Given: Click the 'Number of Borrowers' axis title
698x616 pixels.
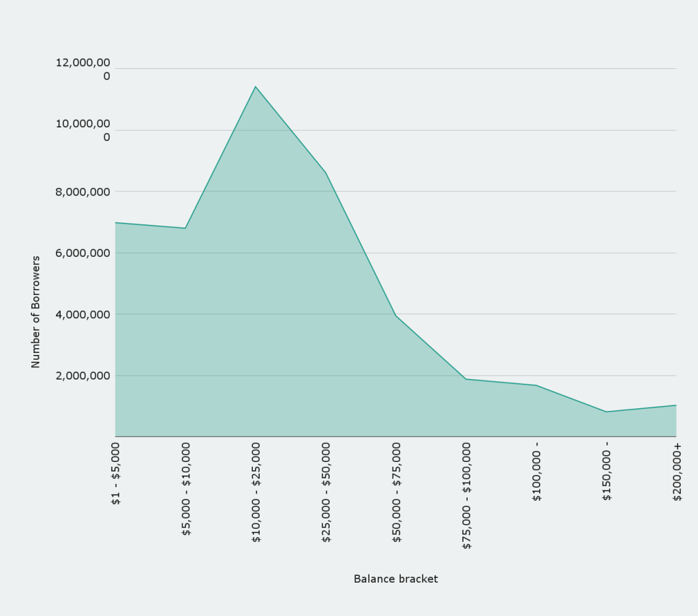Looking at the screenshot, I should (x=36, y=312).
